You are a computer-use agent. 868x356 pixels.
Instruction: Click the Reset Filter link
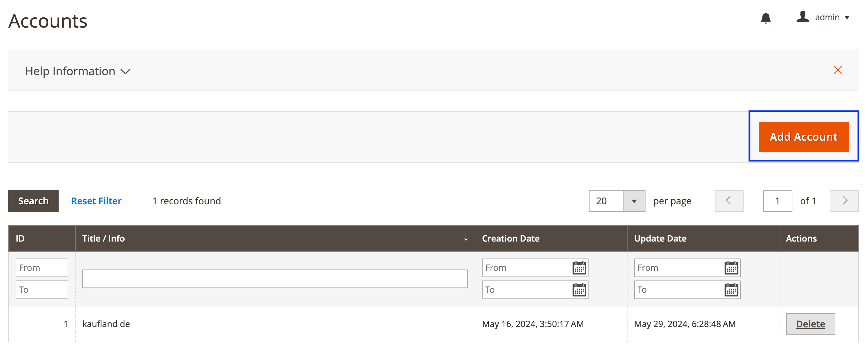tap(96, 201)
